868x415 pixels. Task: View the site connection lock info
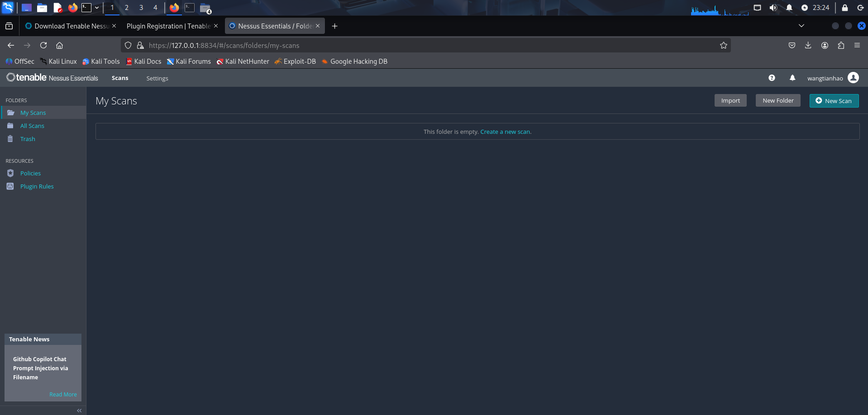pos(140,45)
